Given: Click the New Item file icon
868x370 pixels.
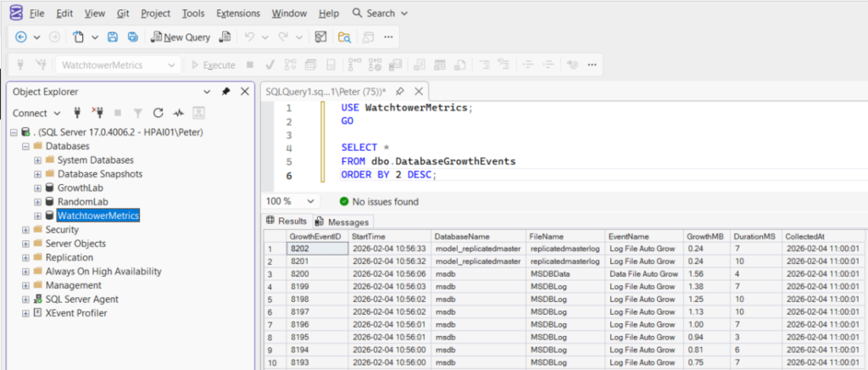Looking at the screenshot, I should [x=79, y=37].
